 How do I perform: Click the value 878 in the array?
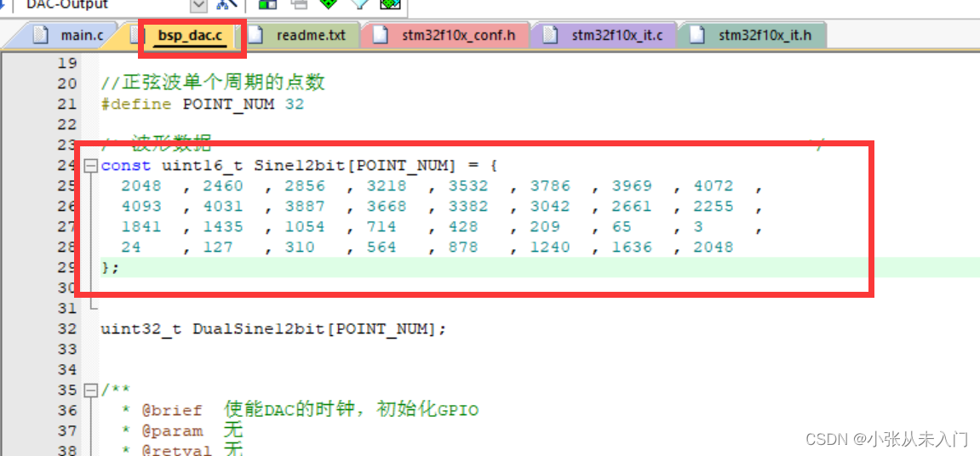pos(463,248)
